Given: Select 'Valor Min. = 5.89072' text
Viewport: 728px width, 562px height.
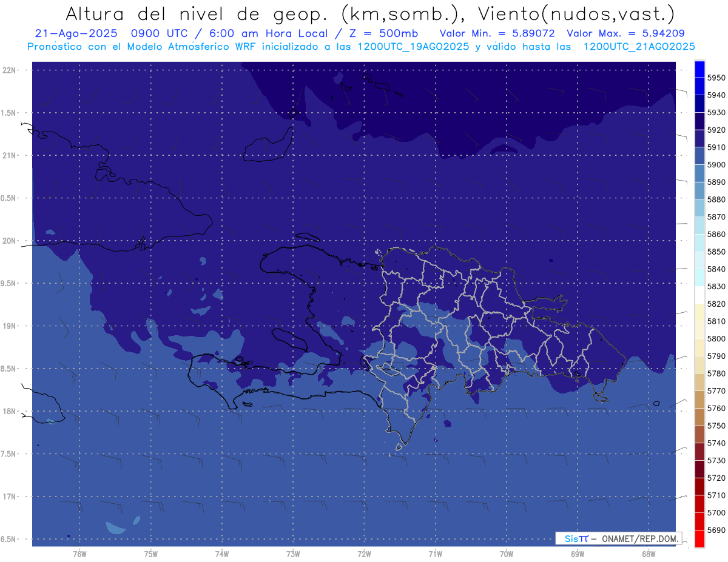Looking at the screenshot, I should [497, 33].
